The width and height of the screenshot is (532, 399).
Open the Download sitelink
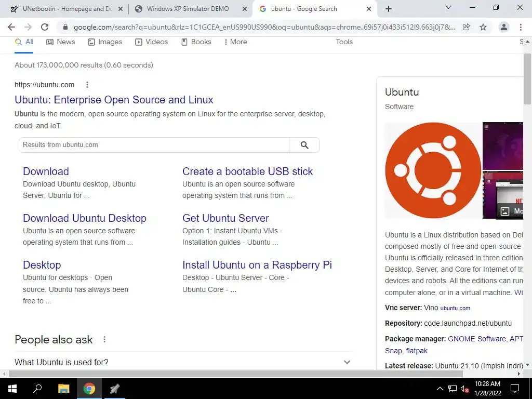(46, 171)
